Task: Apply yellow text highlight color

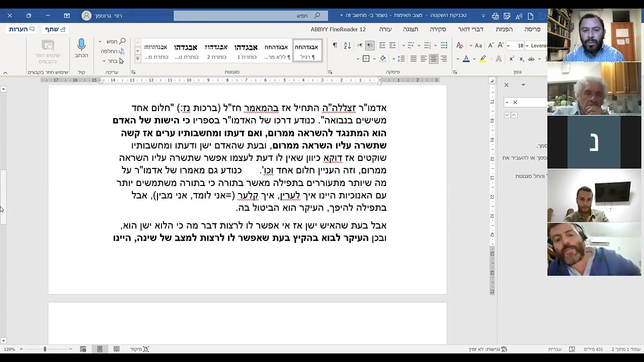Action: [482, 59]
